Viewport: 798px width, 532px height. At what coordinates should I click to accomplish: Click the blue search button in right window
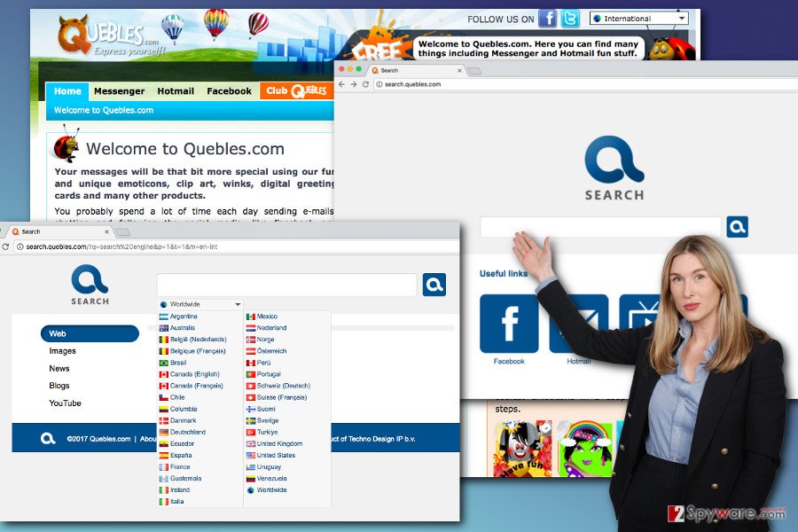(x=737, y=227)
